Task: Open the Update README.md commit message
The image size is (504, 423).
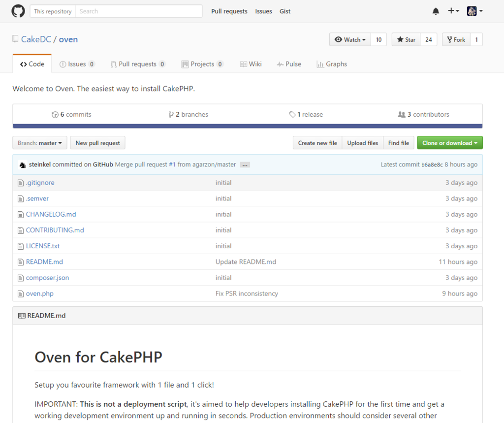Action: pyautogui.click(x=246, y=262)
